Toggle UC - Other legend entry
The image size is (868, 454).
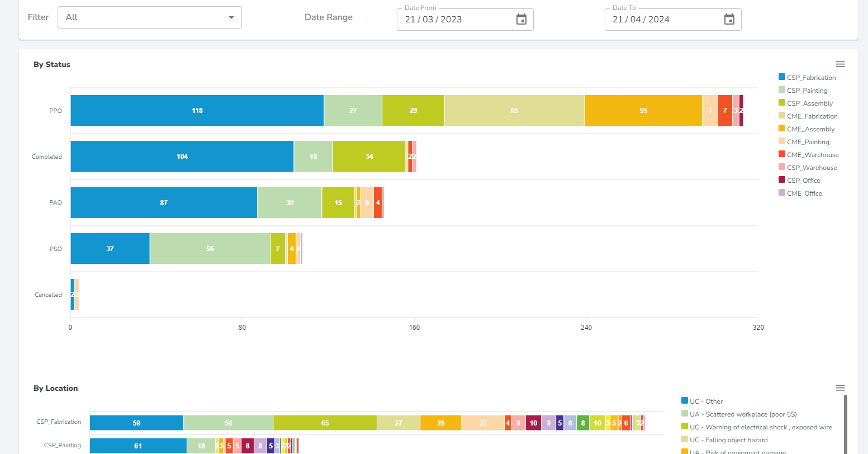[x=702, y=401]
